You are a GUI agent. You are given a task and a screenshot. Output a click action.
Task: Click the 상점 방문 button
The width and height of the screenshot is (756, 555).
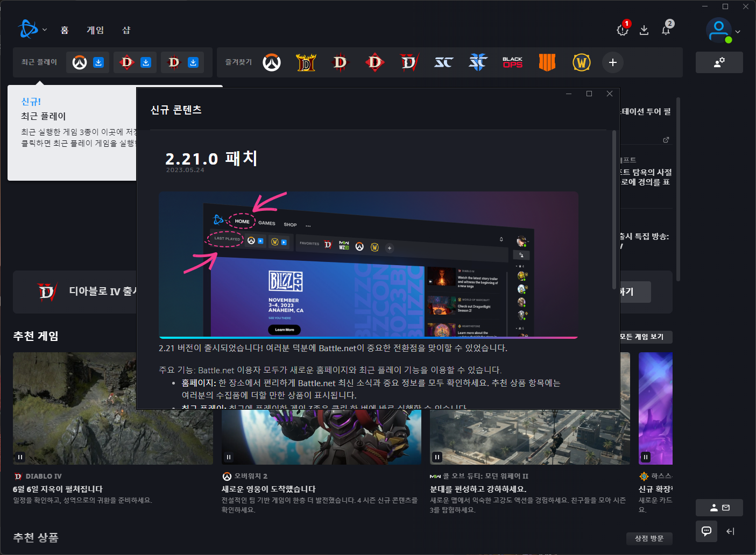(x=649, y=538)
